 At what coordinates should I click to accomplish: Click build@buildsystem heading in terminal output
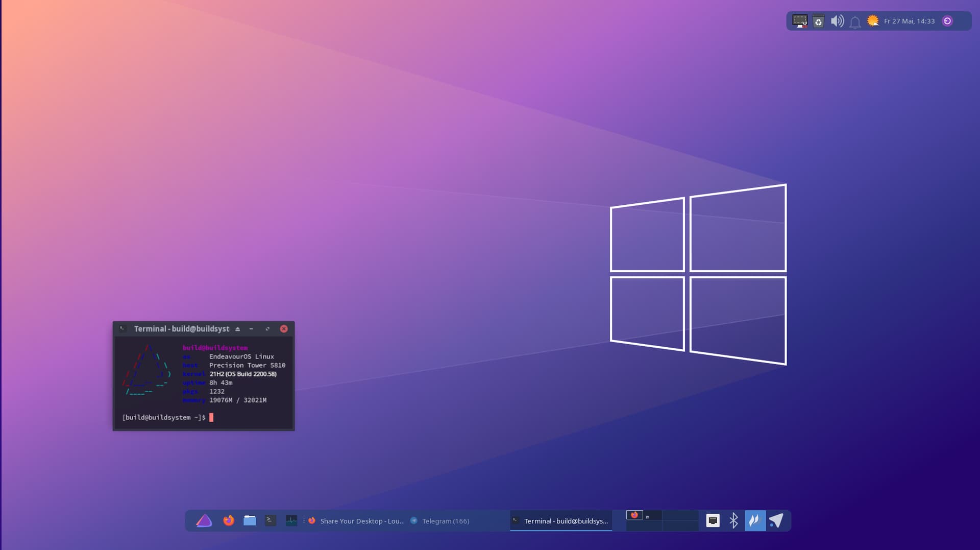tap(215, 348)
